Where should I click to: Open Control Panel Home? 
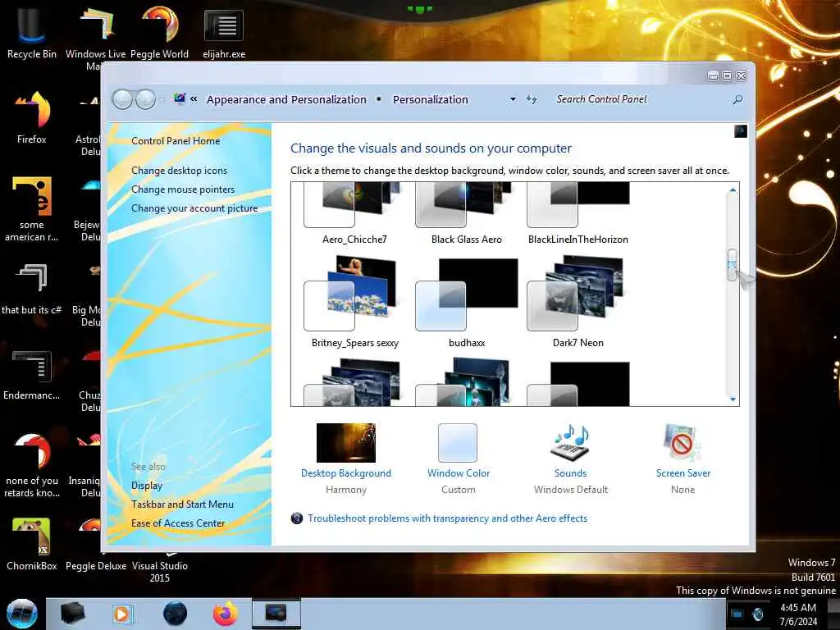(x=176, y=141)
